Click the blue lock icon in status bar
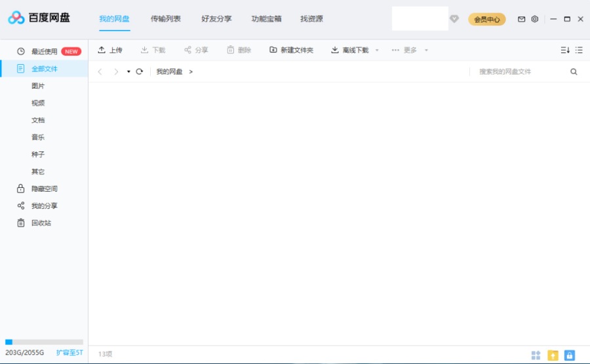Viewport: 590px width, 364px height. click(569, 355)
